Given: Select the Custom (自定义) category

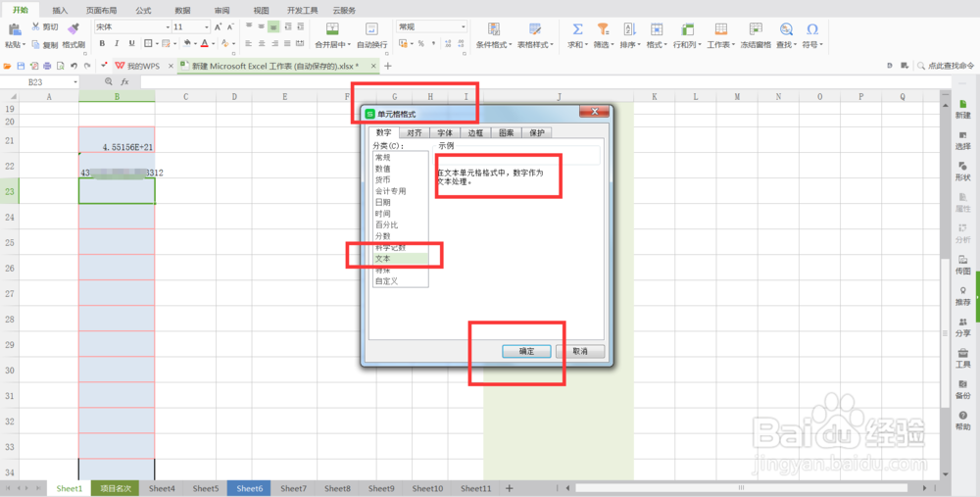Looking at the screenshot, I should point(401,280).
